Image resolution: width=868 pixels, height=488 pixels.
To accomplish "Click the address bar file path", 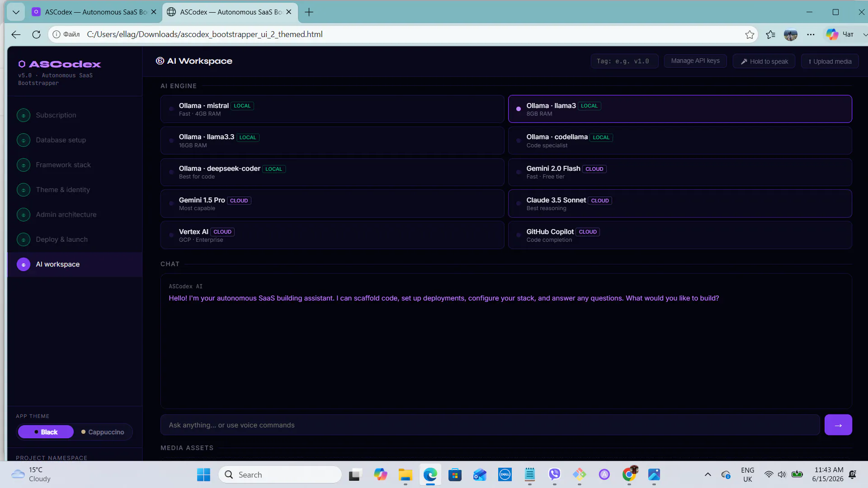I will [205, 34].
